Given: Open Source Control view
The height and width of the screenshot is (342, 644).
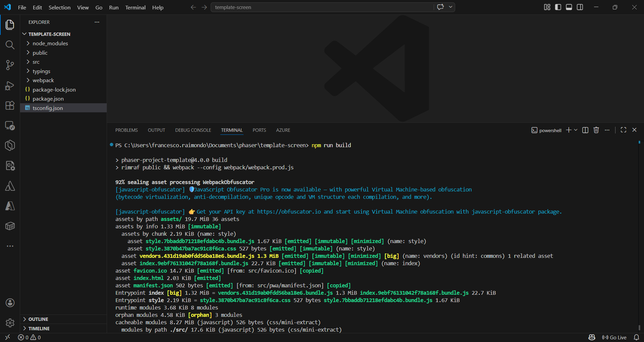Looking at the screenshot, I should click(10, 65).
